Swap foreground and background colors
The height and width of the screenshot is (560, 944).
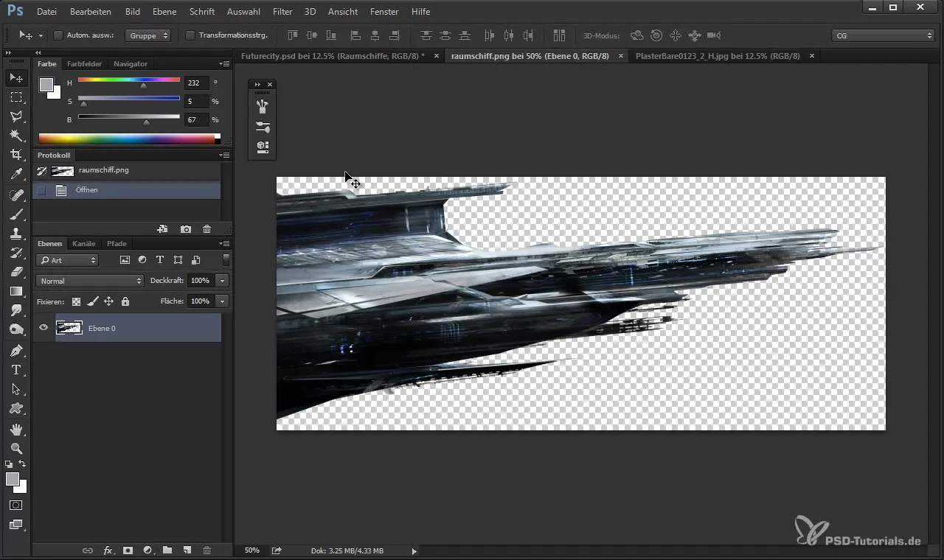[x=23, y=464]
